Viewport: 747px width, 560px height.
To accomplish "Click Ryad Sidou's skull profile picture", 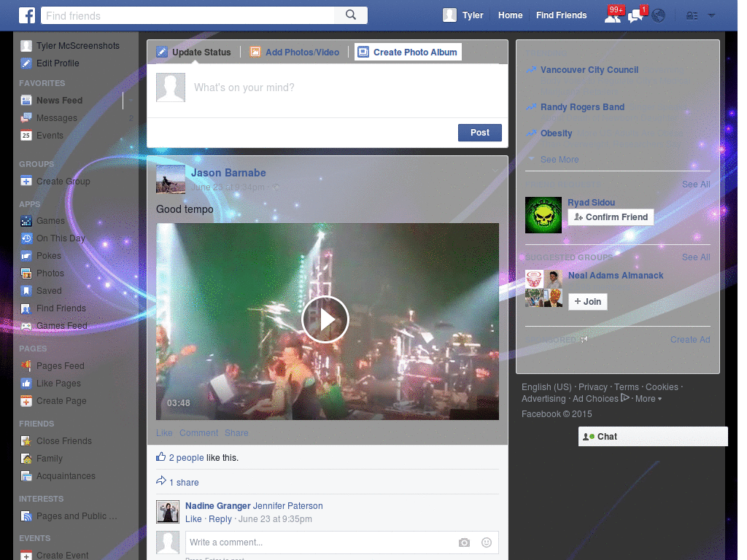I will (x=543, y=215).
